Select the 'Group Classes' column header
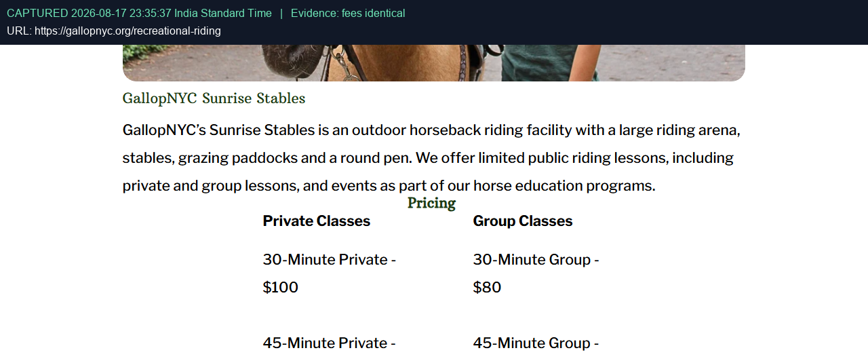Image resolution: width=868 pixels, height=361 pixels. click(x=523, y=221)
